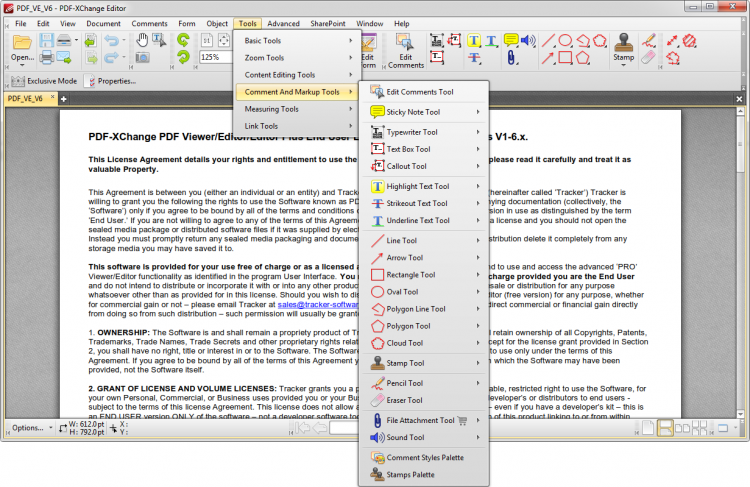The width and height of the screenshot is (750, 487).
Task: Expand the Link Tools submenu
Action: click(297, 126)
